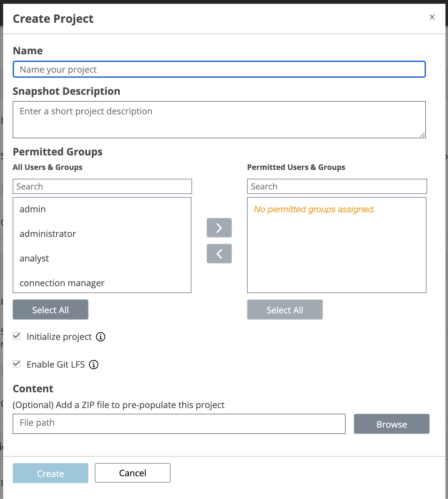Click the right arrow to add permitted groups
The width and height of the screenshot is (448, 499).
219,228
